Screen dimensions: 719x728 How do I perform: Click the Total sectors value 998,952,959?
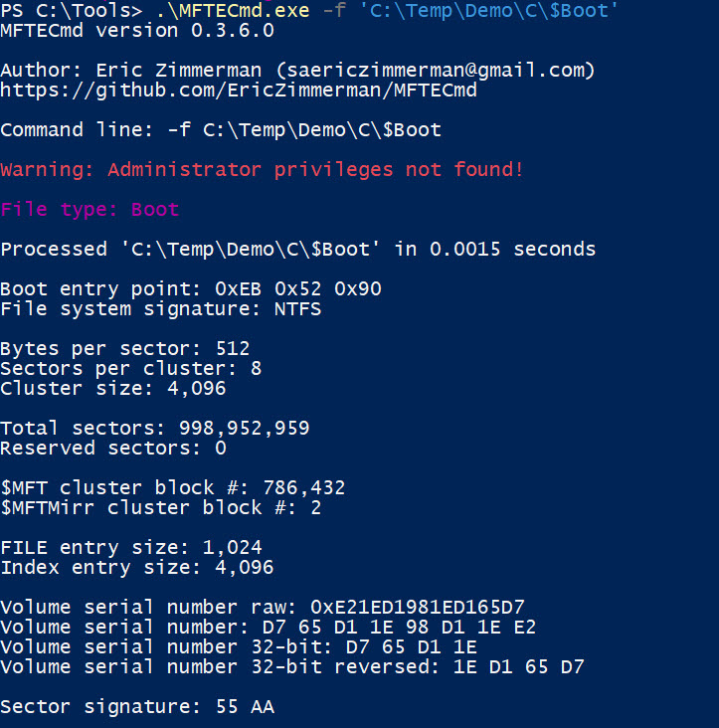(244, 429)
